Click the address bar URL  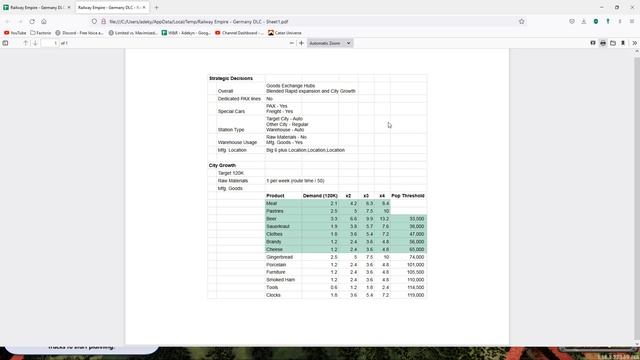pyautogui.click(x=199, y=22)
